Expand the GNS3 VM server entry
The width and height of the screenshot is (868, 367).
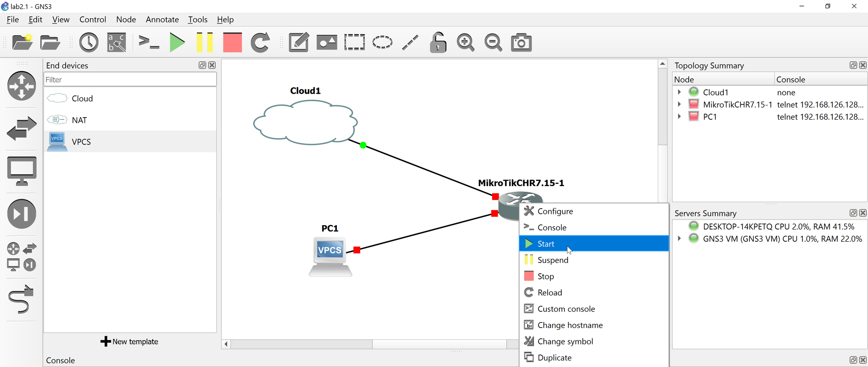680,239
